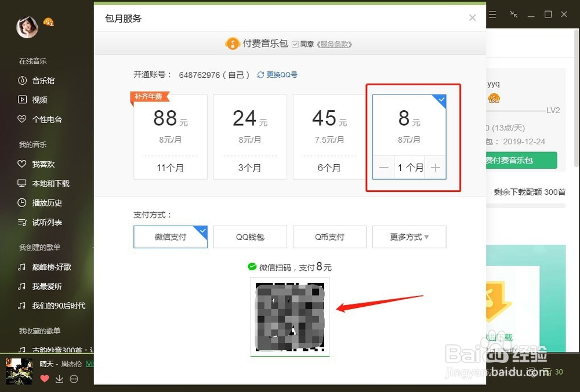580x392 pixels.
Task: Click VIP badge under yyq profile
Action: [494, 99]
